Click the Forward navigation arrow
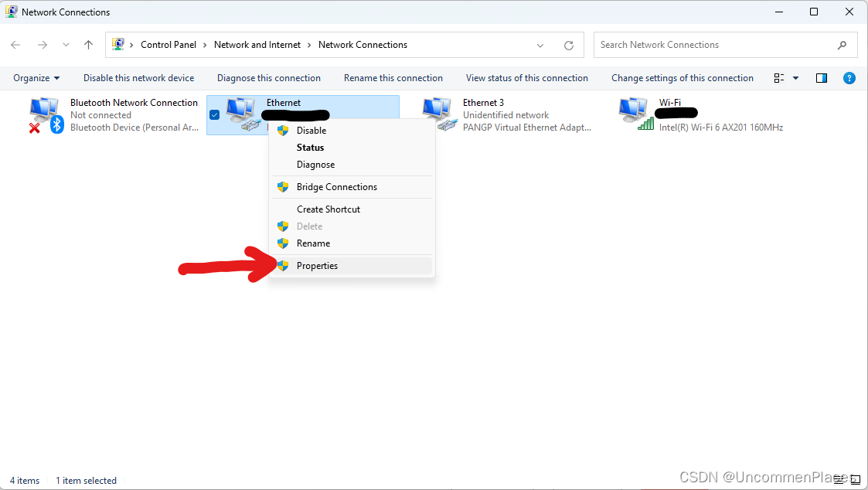The height and width of the screenshot is (490, 868). 42,45
